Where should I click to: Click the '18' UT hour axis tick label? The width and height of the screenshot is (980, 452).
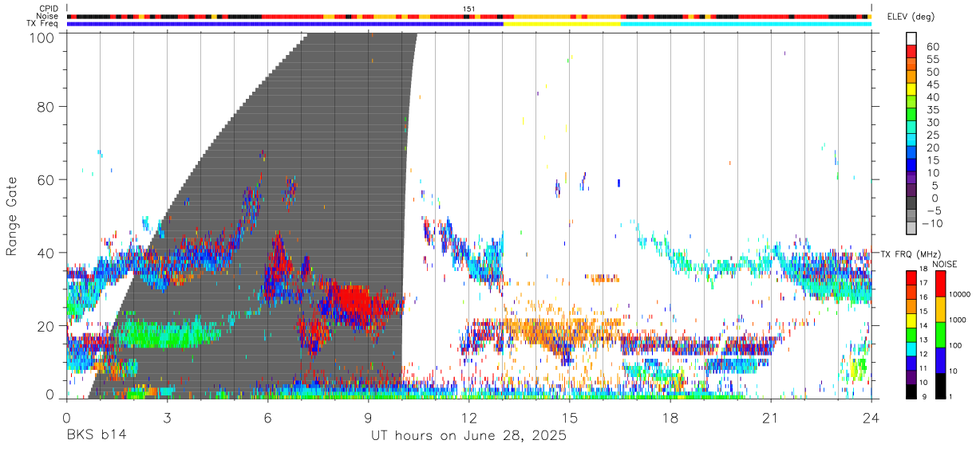coord(670,418)
